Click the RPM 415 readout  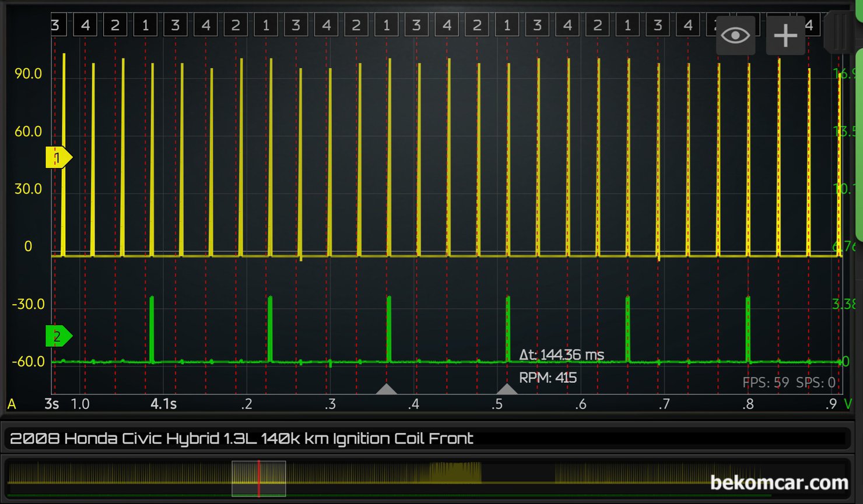(548, 378)
